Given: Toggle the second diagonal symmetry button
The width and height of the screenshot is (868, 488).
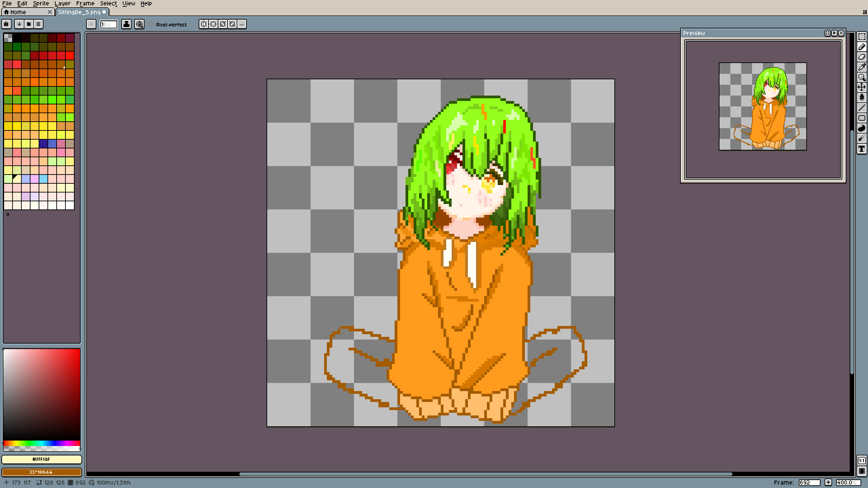Looking at the screenshot, I should point(232,24).
